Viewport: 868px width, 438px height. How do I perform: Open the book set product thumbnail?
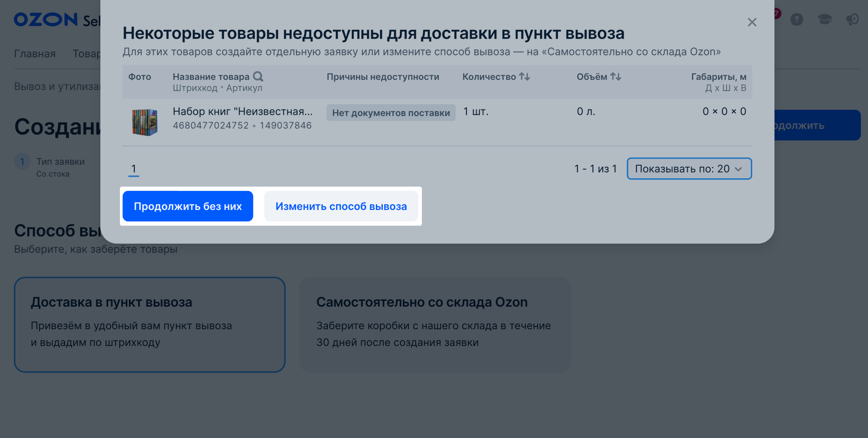[x=145, y=122]
